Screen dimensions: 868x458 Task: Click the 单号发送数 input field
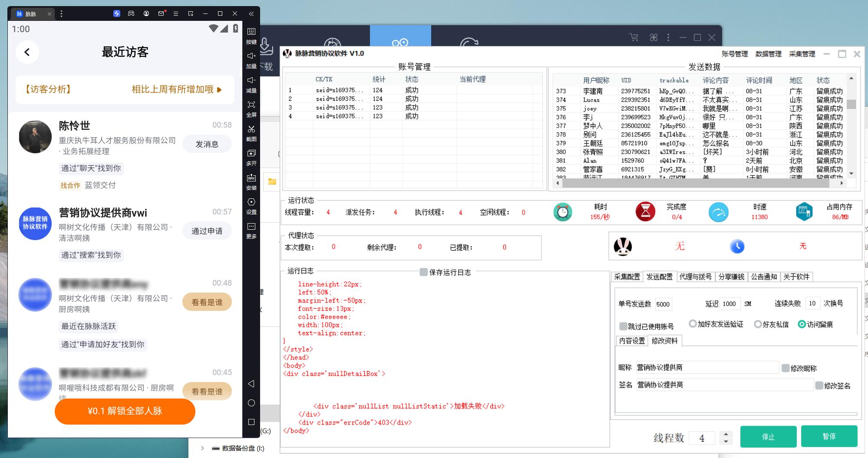pyautogui.click(x=663, y=304)
